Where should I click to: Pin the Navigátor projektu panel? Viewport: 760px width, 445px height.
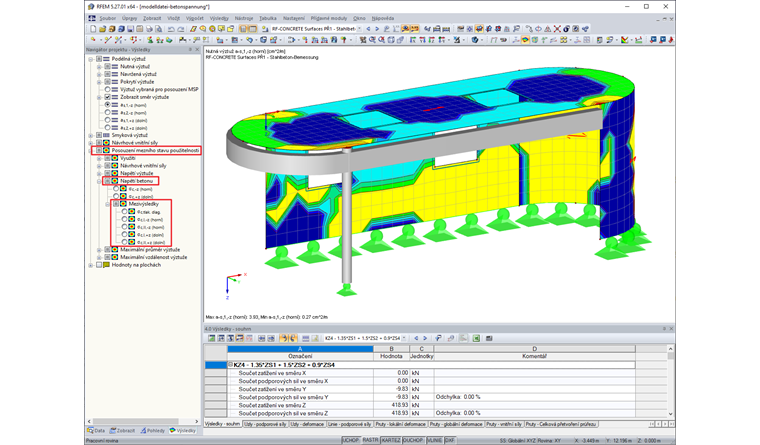coord(190,49)
